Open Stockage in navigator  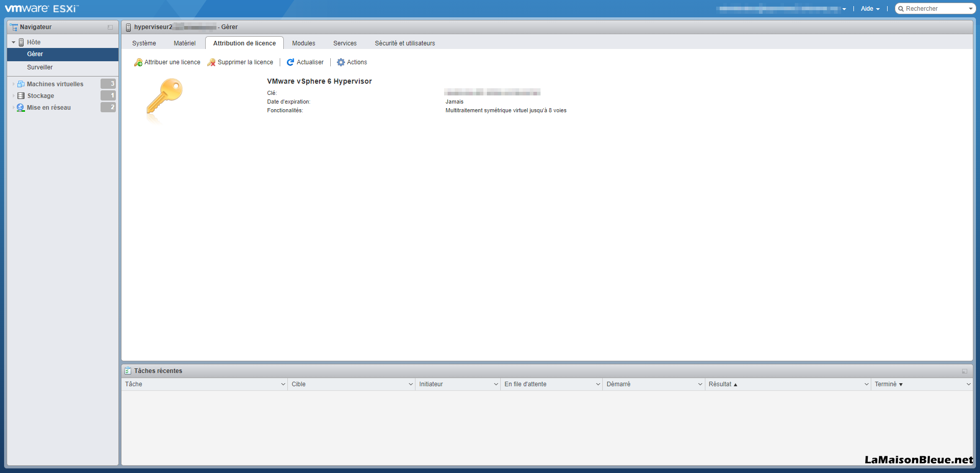[40, 96]
